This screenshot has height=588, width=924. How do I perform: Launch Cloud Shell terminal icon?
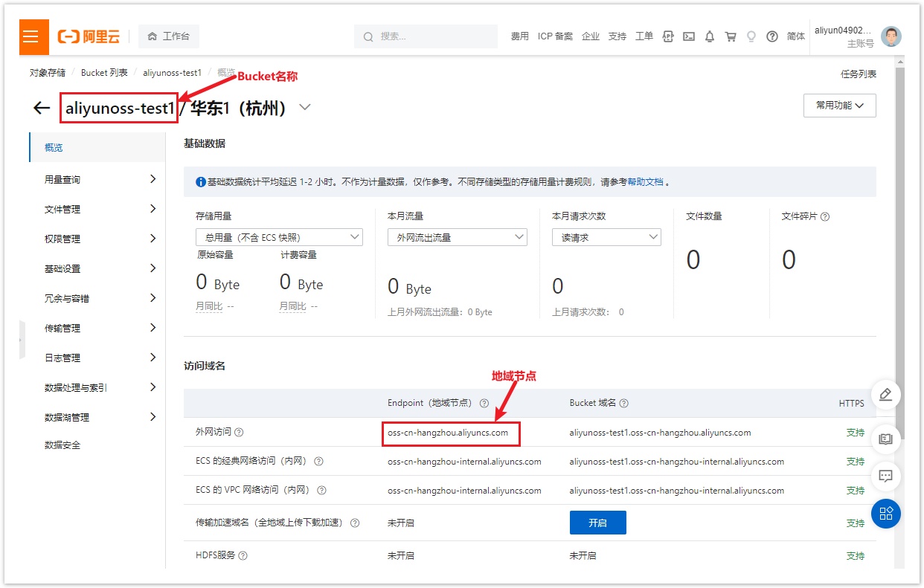tap(689, 36)
